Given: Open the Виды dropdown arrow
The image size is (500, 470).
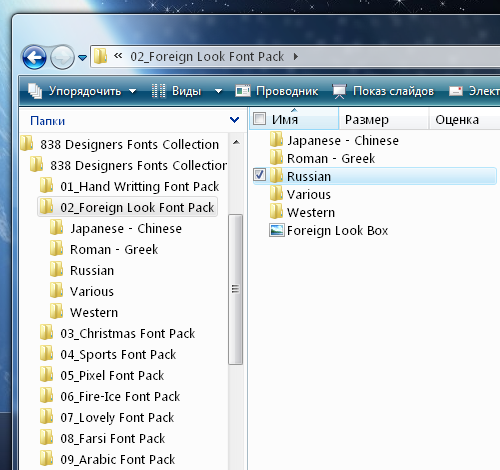Looking at the screenshot, I should tap(218, 91).
